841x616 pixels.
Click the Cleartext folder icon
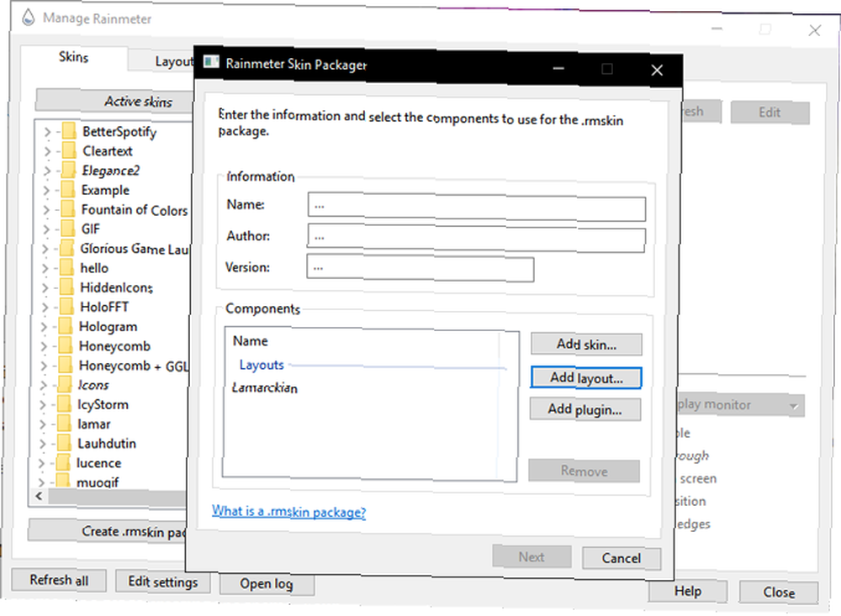point(68,150)
